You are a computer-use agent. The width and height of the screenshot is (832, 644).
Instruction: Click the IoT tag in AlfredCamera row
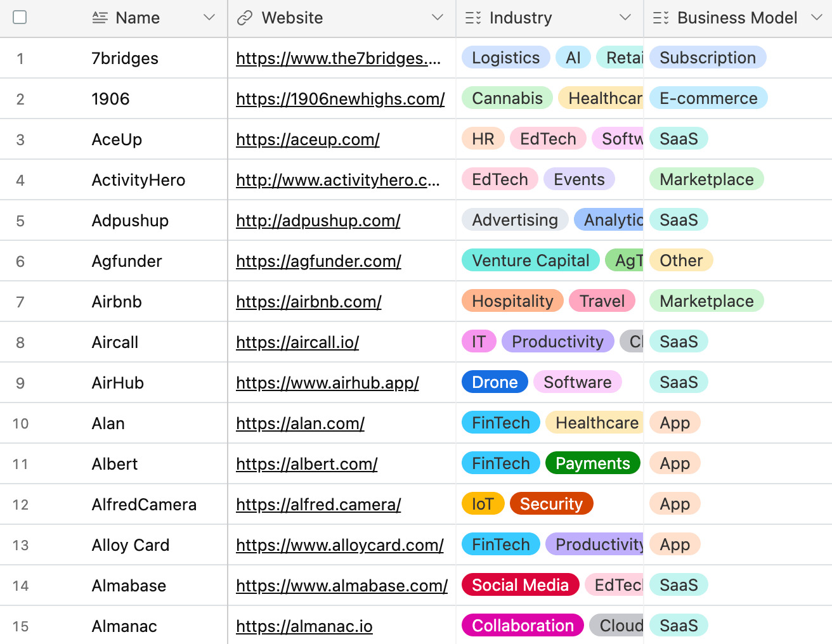click(x=483, y=504)
